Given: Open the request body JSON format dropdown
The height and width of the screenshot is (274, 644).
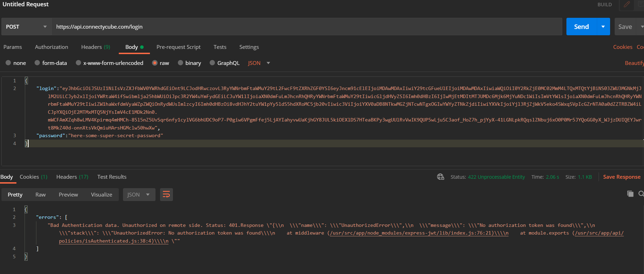Looking at the screenshot, I should pyautogui.click(x=259, y=63).
